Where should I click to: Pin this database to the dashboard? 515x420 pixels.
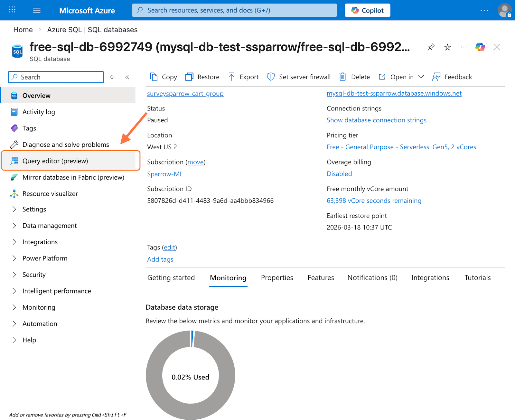coord(431,47)
